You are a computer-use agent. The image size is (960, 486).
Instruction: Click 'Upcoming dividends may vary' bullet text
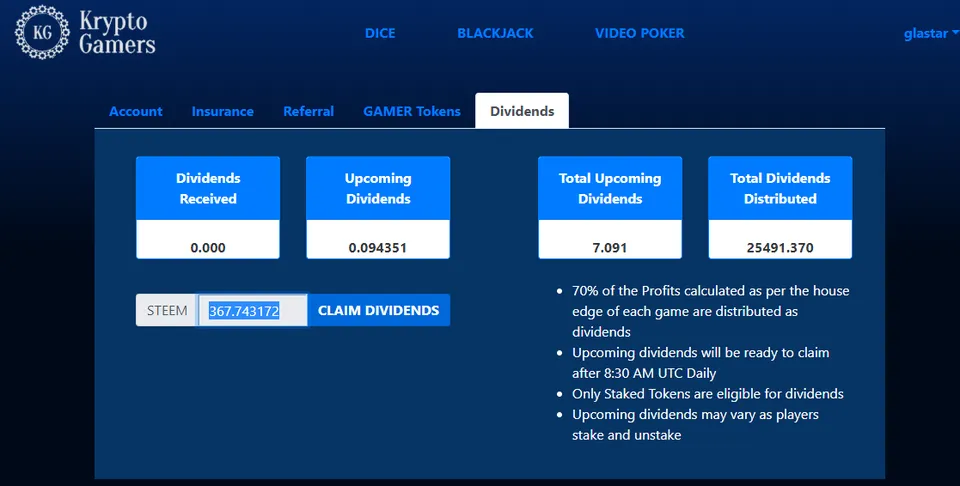click(x=695, y=425)
